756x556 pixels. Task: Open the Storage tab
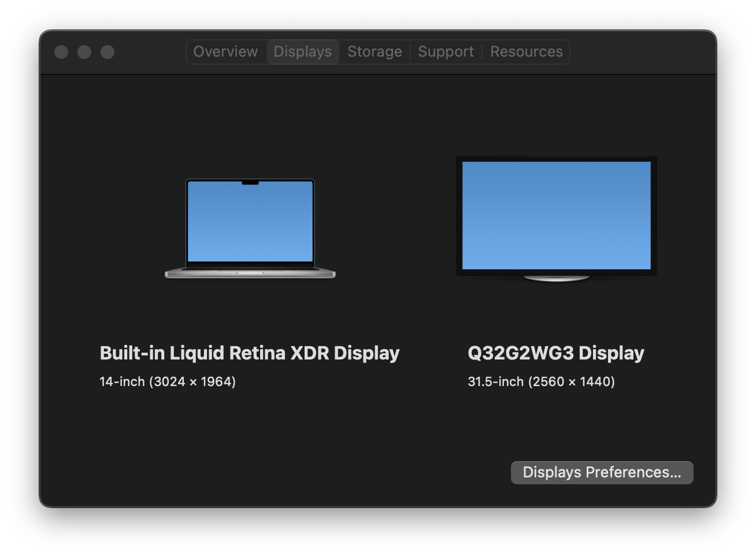tap(375, 52)
